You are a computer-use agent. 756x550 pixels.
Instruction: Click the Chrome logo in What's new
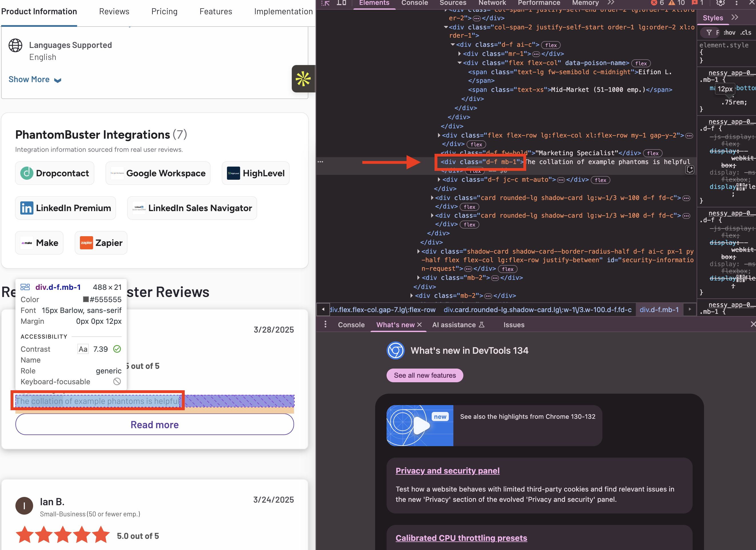[x=396, y=351]
